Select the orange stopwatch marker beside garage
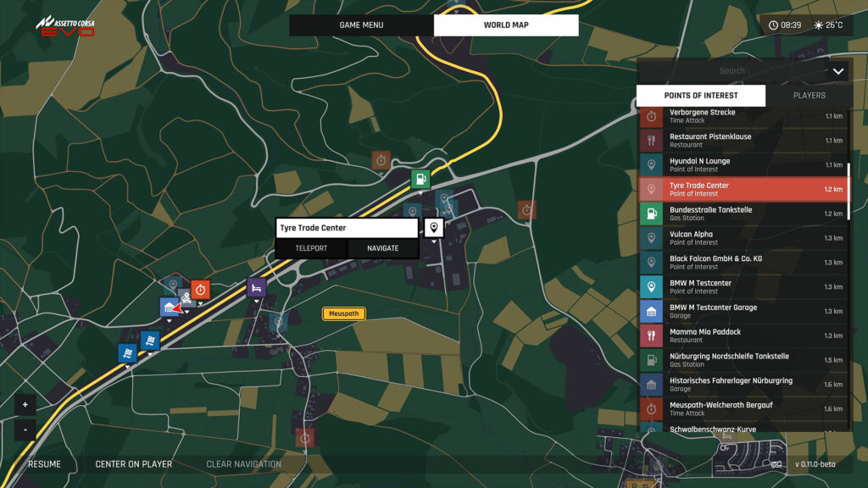Image resolution: width=868 pixels, height=488 pixels. coord(200,290)
